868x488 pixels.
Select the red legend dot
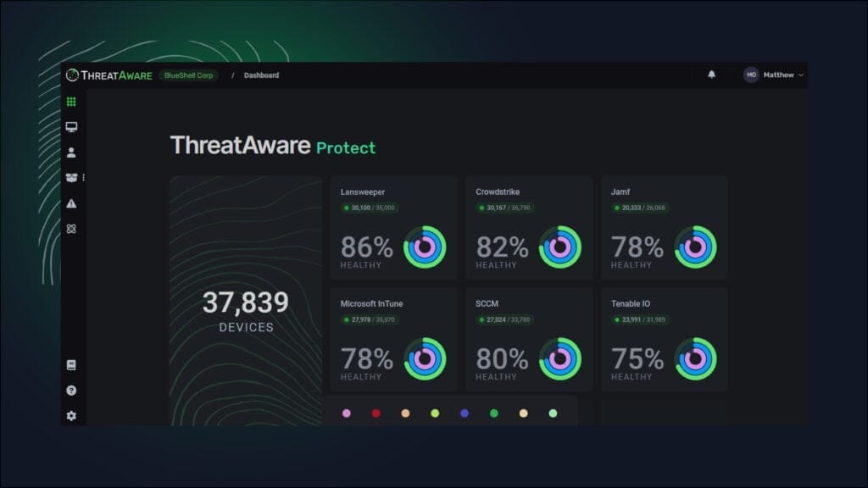pyautogui.click(x=376, y=413)
